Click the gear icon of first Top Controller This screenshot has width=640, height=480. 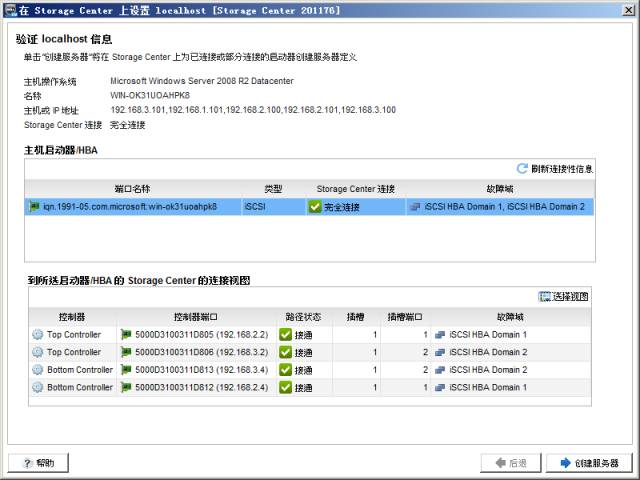click(x=38, y=334)
